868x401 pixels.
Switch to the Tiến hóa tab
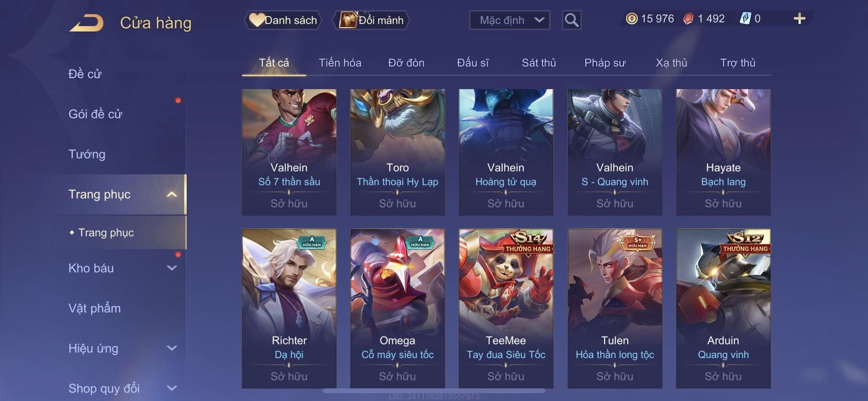[x=340, y=63]
